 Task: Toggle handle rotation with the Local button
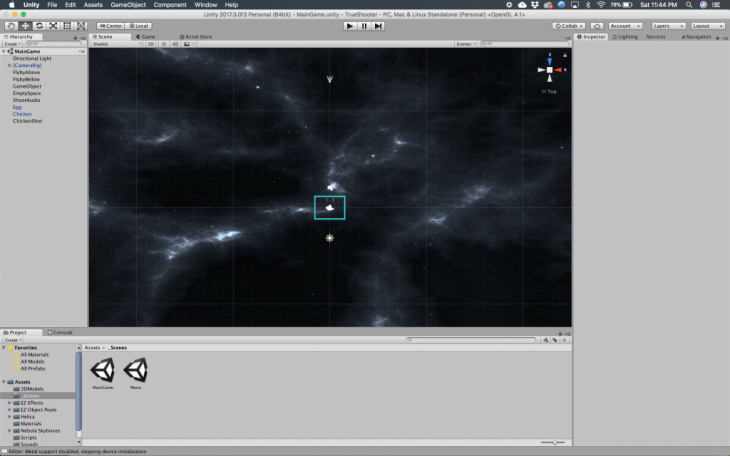[x=139, y=25]
